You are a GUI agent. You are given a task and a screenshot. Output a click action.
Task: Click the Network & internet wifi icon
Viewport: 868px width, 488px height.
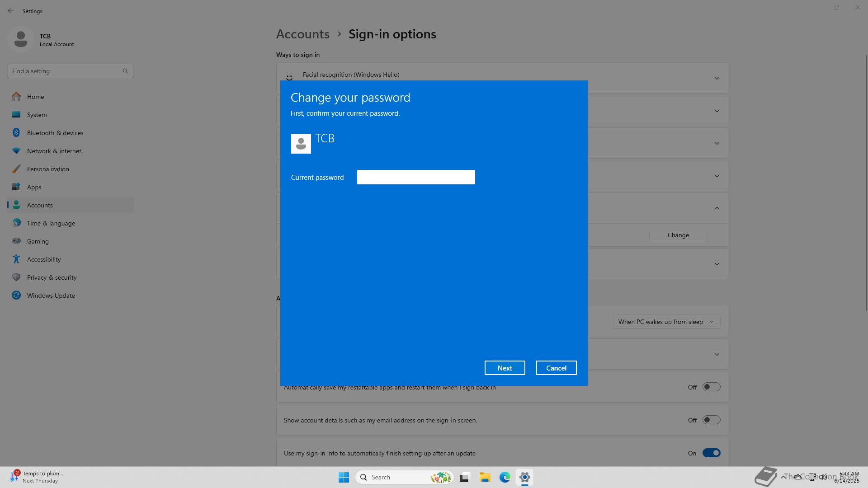coord(16,151)
